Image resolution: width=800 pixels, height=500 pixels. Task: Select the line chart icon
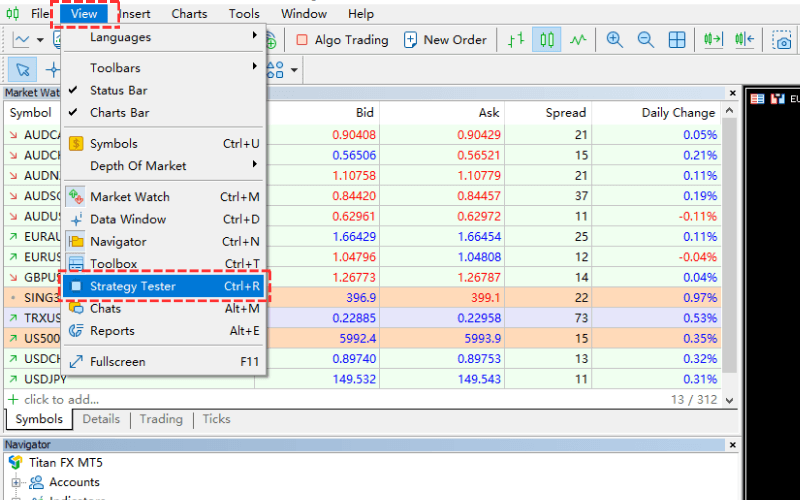(x=578, y=40)
